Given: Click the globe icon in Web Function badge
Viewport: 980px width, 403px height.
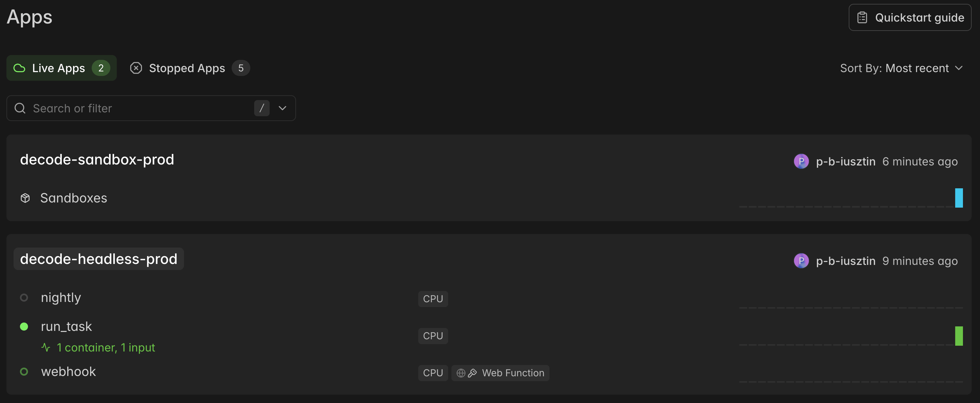Looking at the screenshot, I should coord(461,373).
